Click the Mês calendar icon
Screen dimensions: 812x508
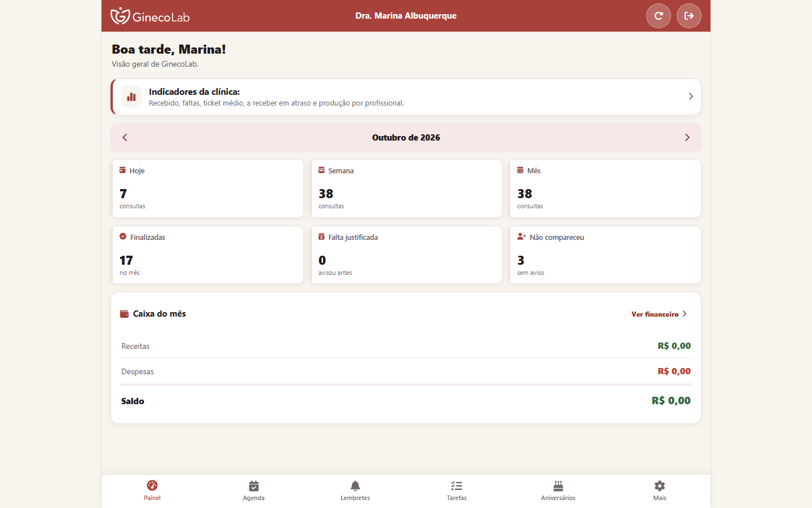click(520, 170)
